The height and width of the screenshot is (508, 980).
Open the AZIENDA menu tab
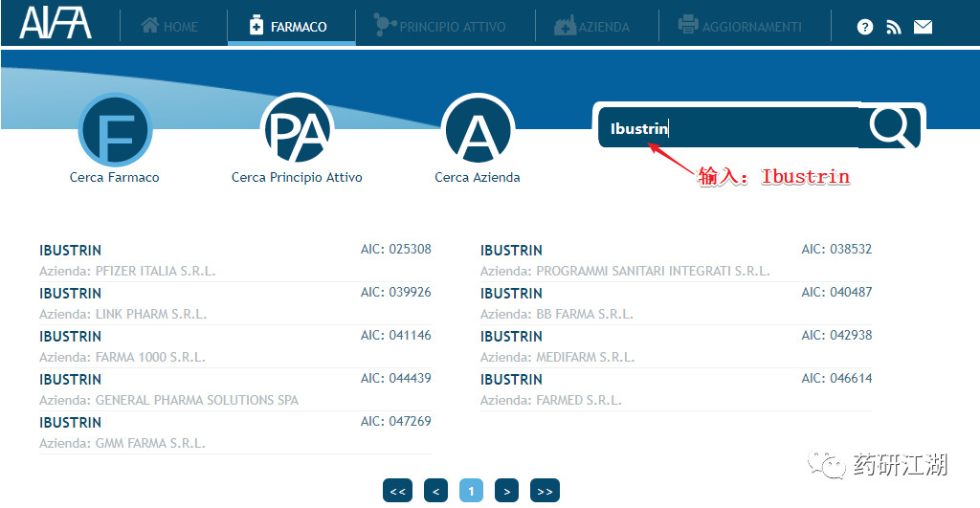591,26
